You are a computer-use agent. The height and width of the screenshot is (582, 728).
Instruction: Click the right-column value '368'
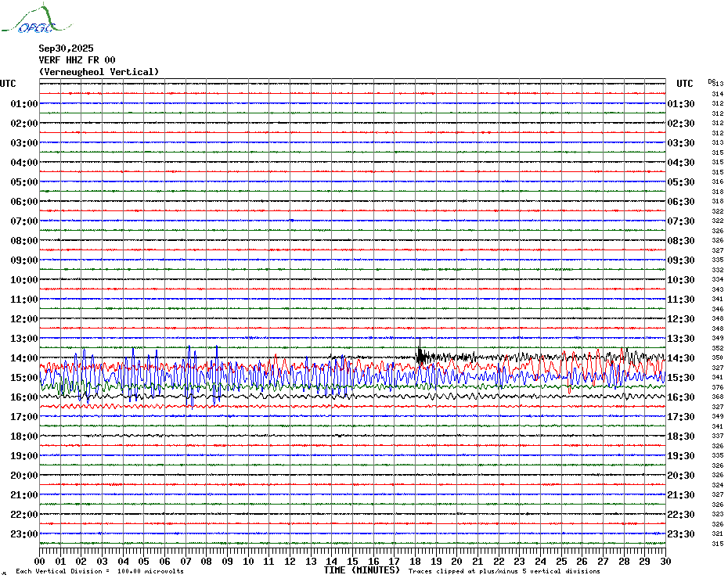tap(717, 397)
